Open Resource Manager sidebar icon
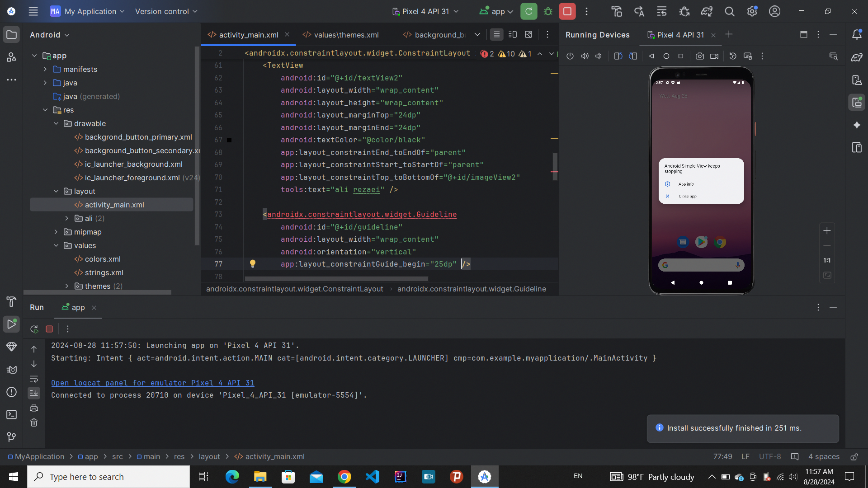The height and width of the screenshot is (488, 868). click(11, 57)
